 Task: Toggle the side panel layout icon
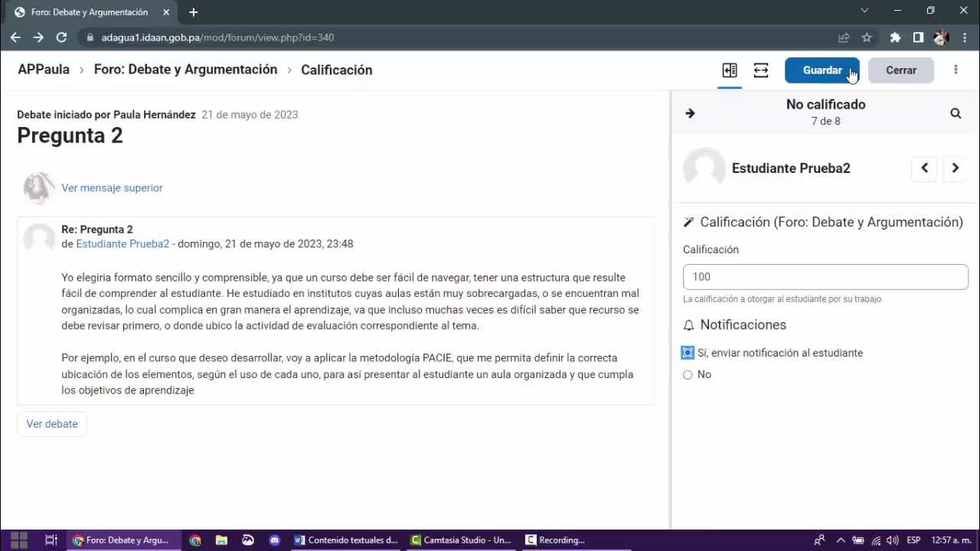(x=730, y=70)
